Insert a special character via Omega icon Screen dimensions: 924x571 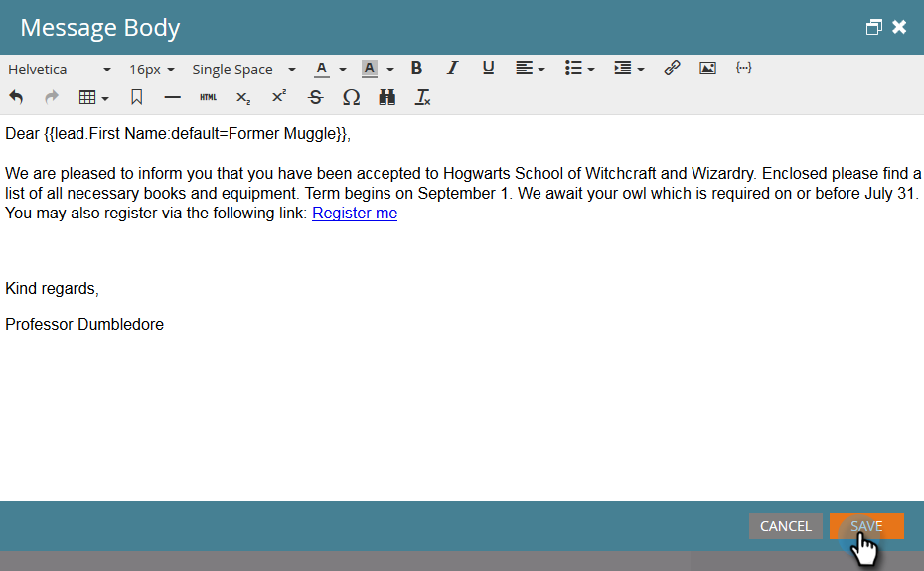click(x=351, y=98)
